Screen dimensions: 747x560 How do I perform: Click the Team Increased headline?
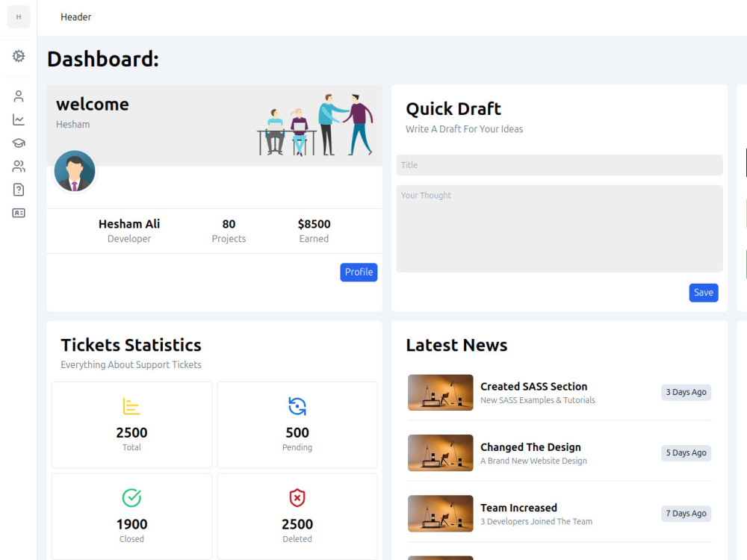pyautogui.click(x=519, y=508)
